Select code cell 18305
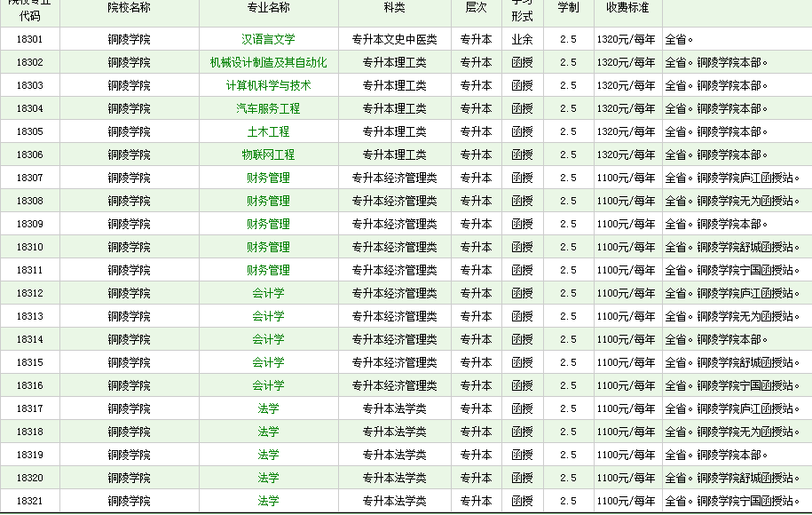 point(29,131)
